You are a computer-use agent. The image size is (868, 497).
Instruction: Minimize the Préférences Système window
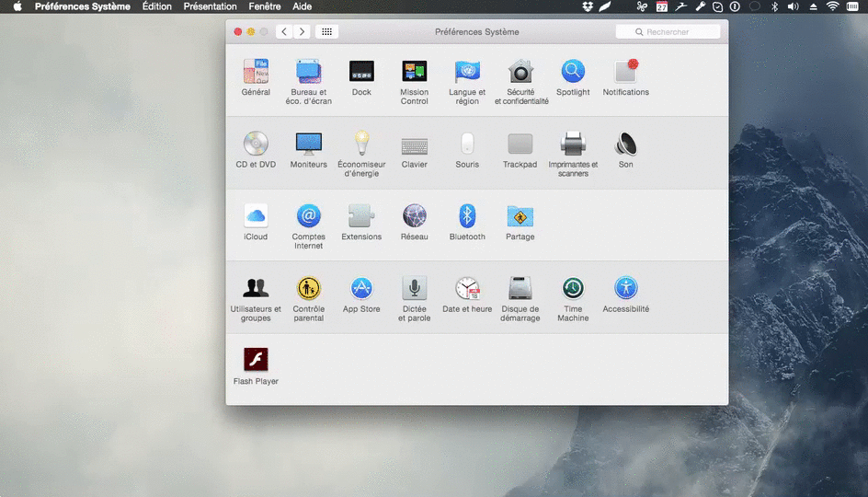[x=251, y=31]
